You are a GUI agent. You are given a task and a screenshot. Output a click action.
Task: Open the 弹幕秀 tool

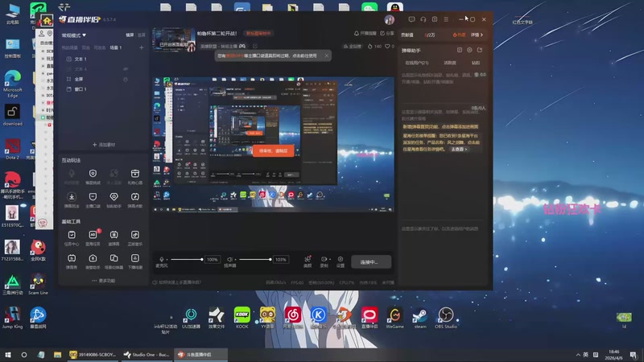72,261
